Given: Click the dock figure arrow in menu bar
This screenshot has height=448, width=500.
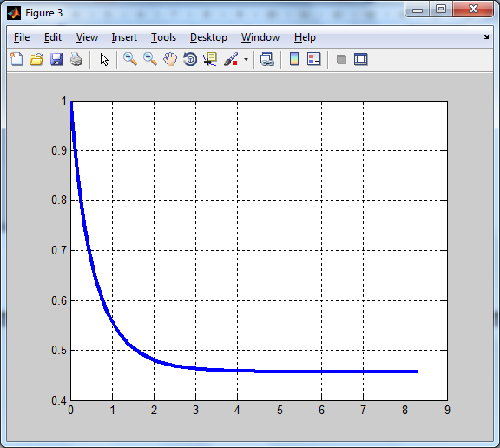Looking at the screenshot, I should (x=485, y=37).
